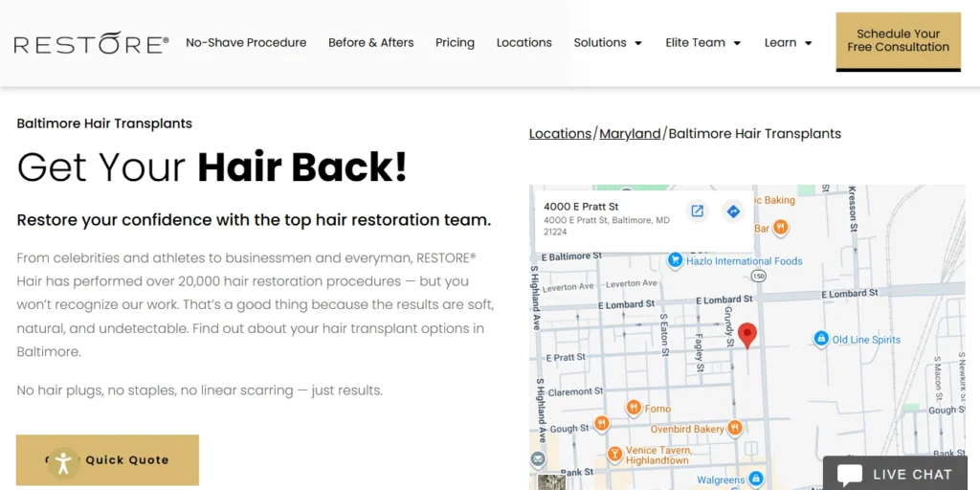Click Old Line Spirits label
The width and height of the screenshot is (980, 490).
[866, 340]
